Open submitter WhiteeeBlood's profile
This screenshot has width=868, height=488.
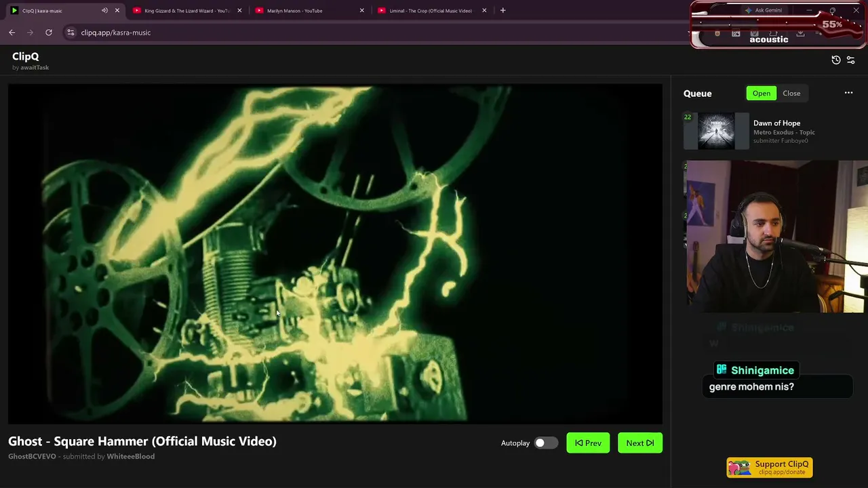[131, 457]
